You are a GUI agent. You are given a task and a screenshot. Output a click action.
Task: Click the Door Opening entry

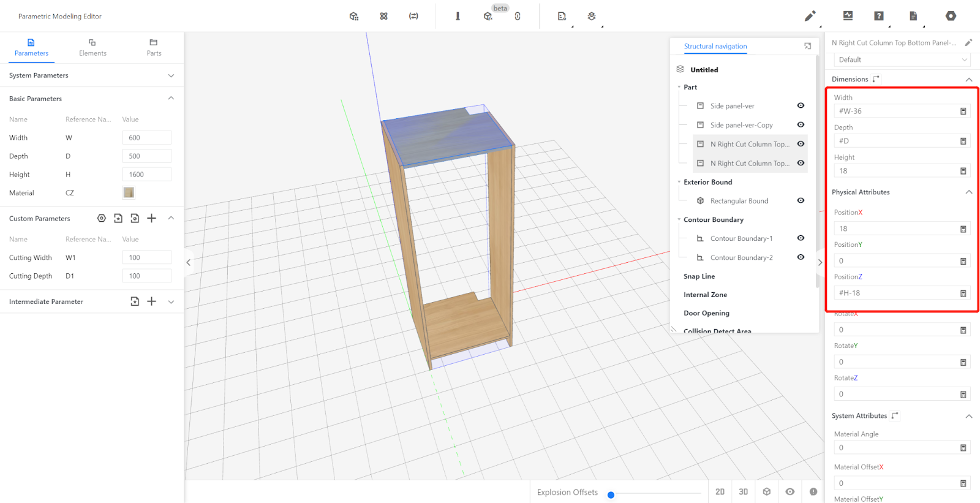tap(706, 313)
